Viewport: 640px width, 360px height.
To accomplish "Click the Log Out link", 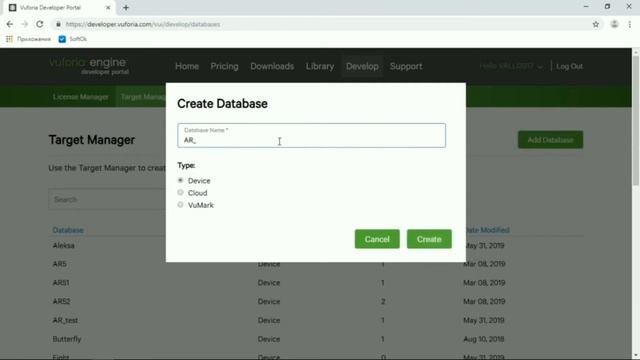I will tap(569, 66).
